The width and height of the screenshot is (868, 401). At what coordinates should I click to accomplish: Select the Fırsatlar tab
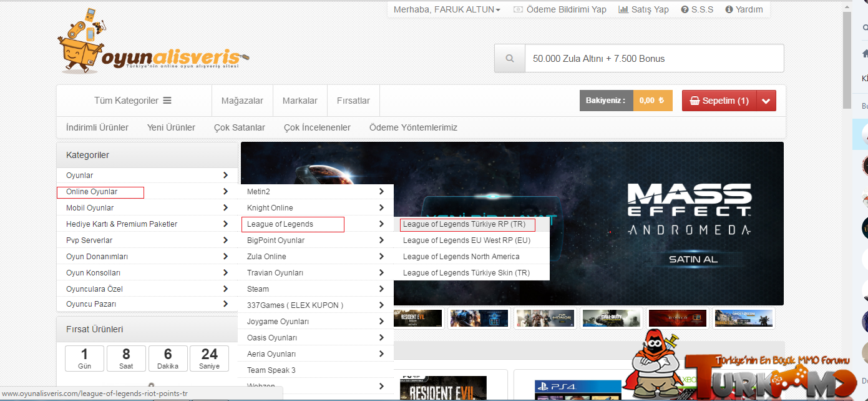coord(353,101)
